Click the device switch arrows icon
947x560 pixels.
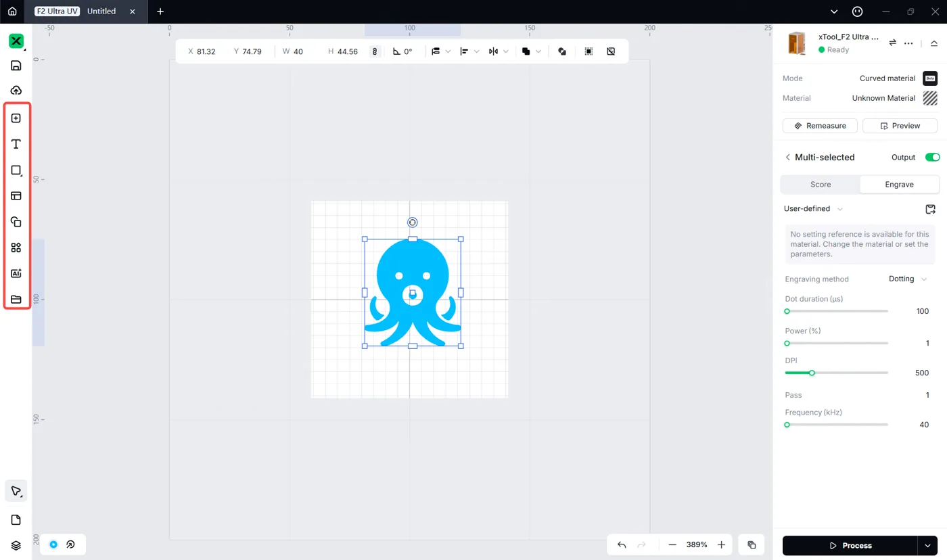point(892,43)
